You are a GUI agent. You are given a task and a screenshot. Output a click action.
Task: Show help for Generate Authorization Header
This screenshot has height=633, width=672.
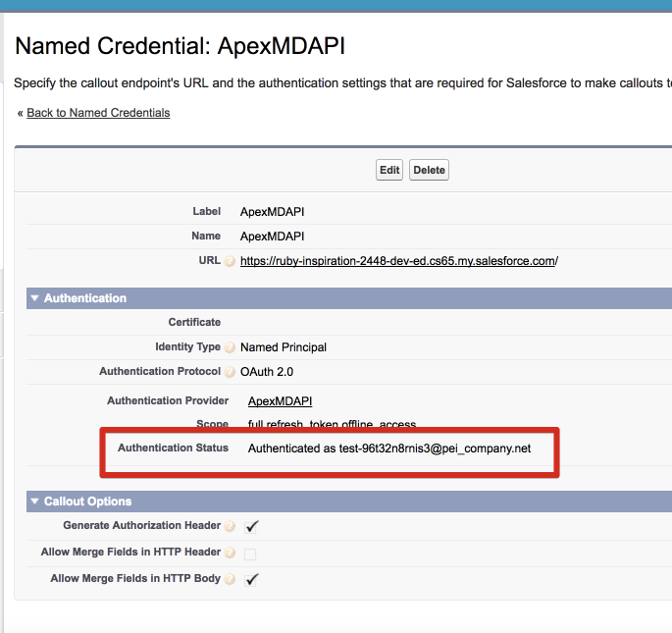click(x=230, y=526)
